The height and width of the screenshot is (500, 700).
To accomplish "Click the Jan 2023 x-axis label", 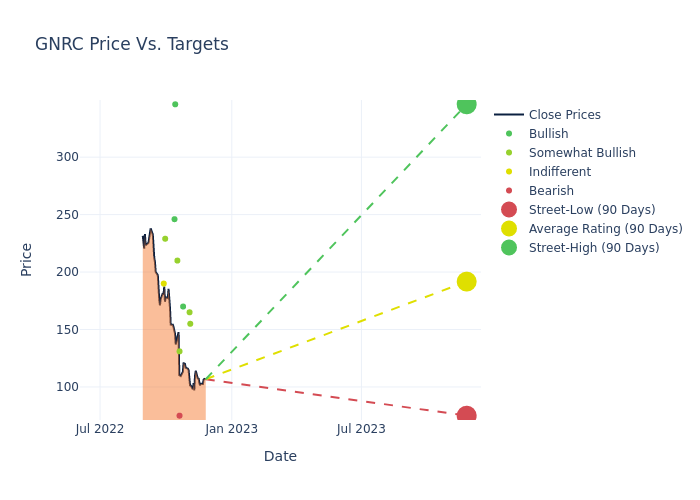I will (x=231, y=430).
